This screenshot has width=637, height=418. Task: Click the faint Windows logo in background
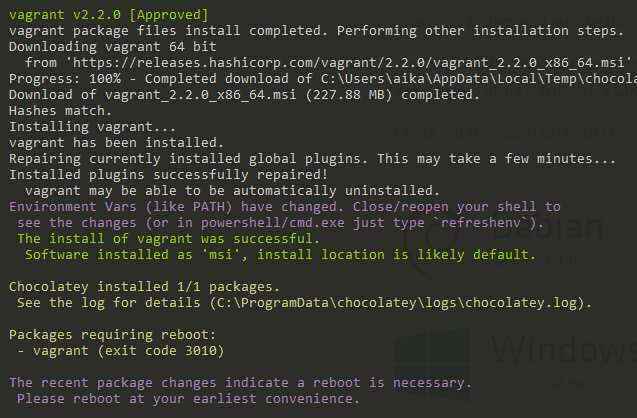pos(433,365)
